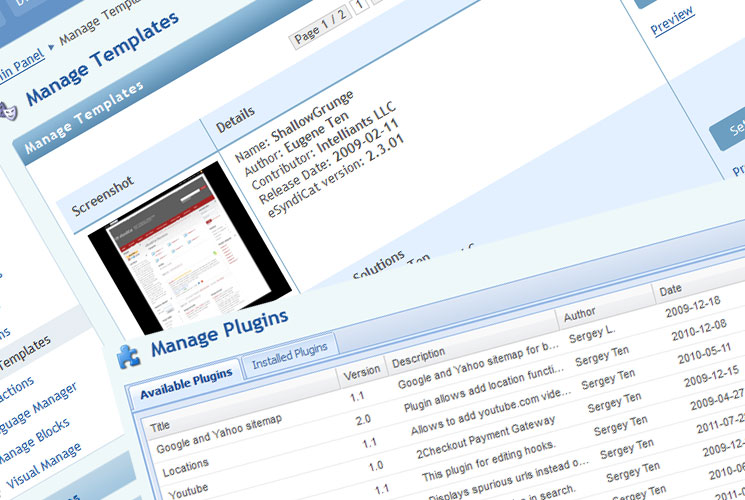Click 'This plugin for editing hooks.' description
745x500 pixels.
(x=488, y=461)
